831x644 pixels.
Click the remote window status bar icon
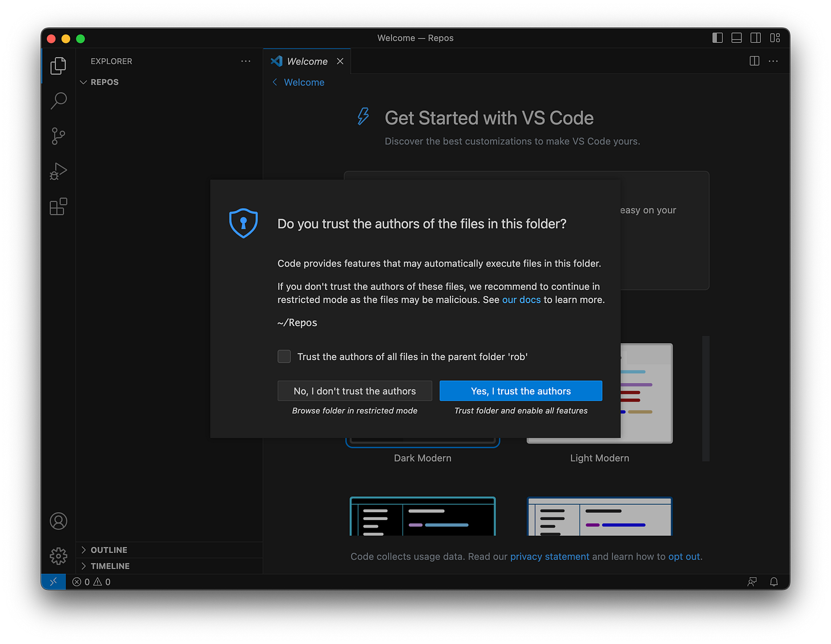(54, 582)
